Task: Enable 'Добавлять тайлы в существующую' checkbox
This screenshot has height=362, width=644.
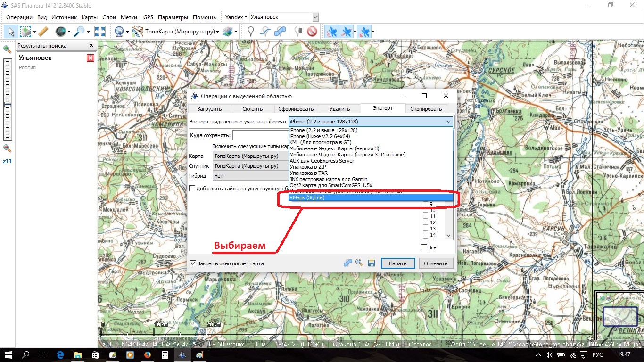Action: (192, 189)
